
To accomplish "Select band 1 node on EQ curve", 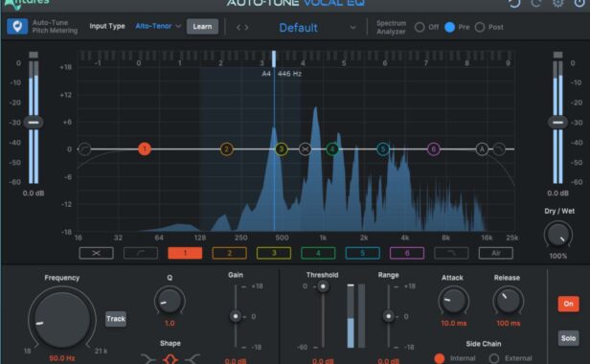I will [x=145, y=149].
